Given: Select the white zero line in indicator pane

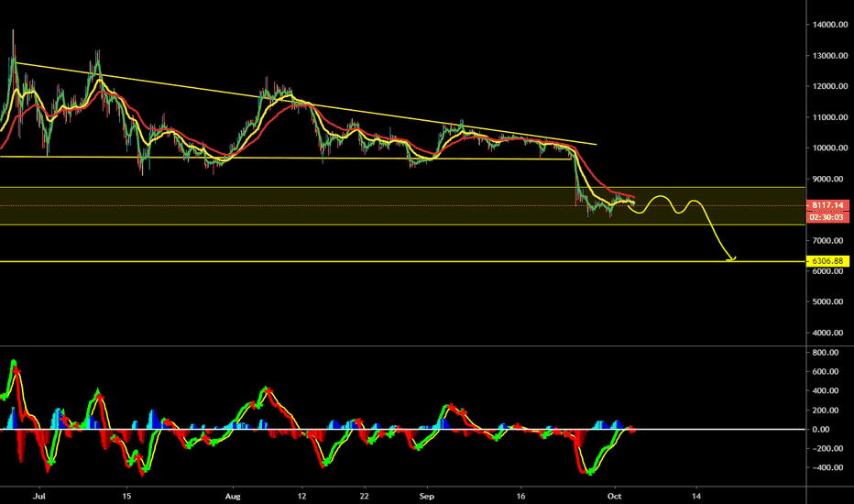Looking at the screenshot, I should [x=402, y=430].
